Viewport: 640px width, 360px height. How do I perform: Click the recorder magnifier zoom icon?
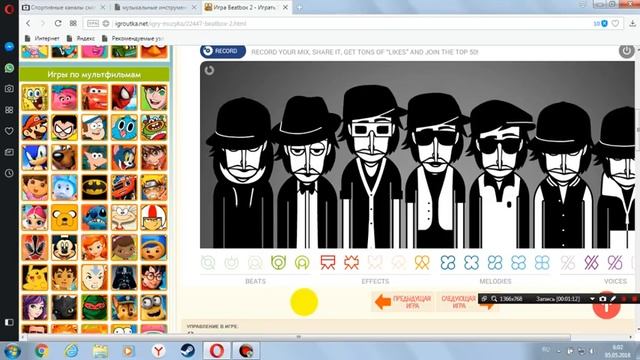[x=494, y=299]
